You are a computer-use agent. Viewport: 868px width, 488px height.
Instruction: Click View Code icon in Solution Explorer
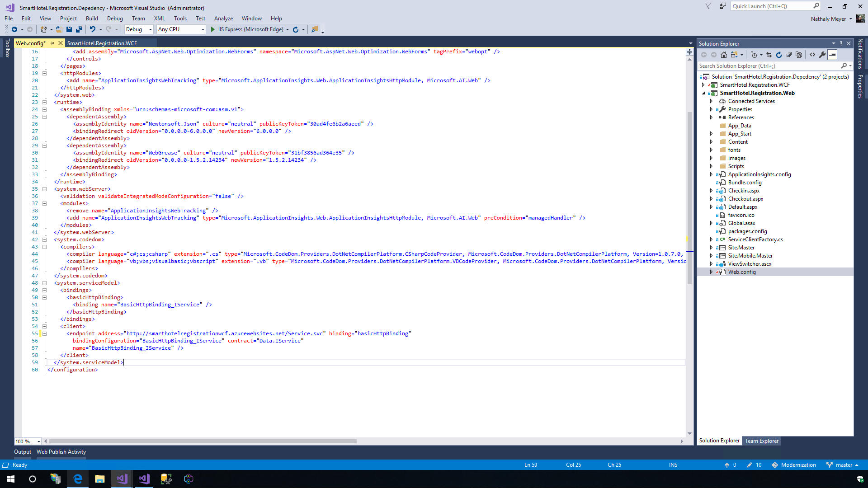pos(812,55)
